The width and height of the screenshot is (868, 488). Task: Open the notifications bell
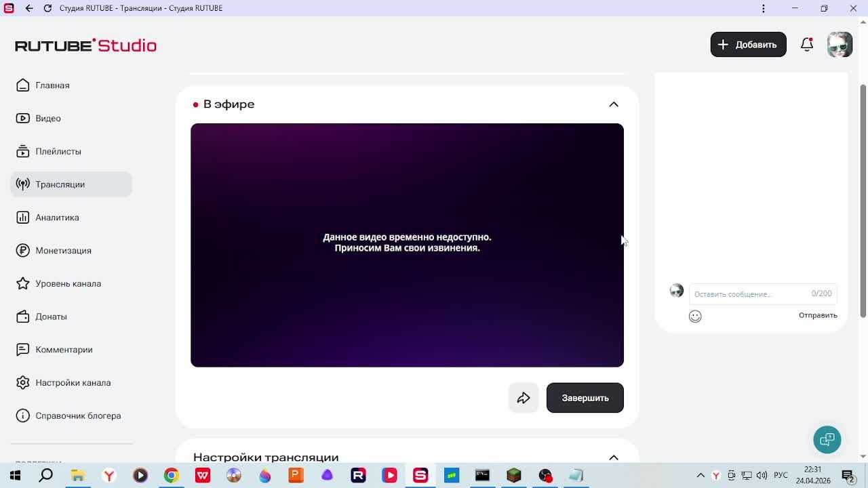(806, 45)
